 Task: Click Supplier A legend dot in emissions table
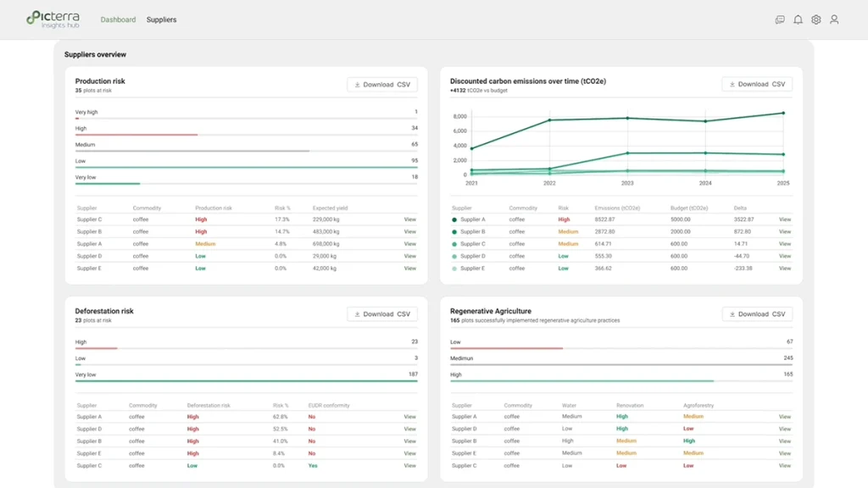[454, 219]
